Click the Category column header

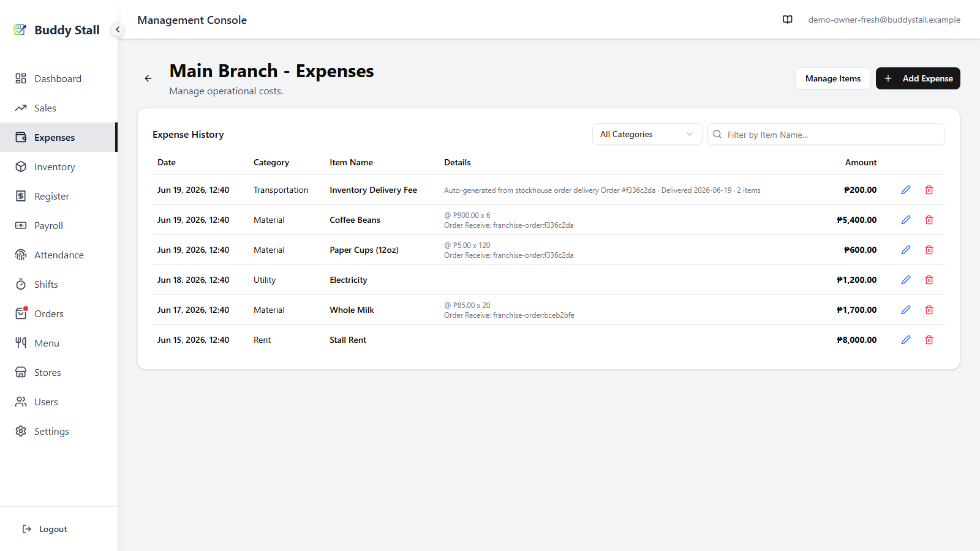click(x=271, y=162)
